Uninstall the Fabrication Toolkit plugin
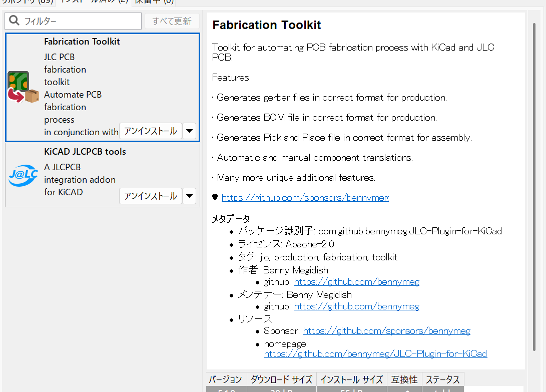The width and height of the screenshot is (546, 392). 151,131
